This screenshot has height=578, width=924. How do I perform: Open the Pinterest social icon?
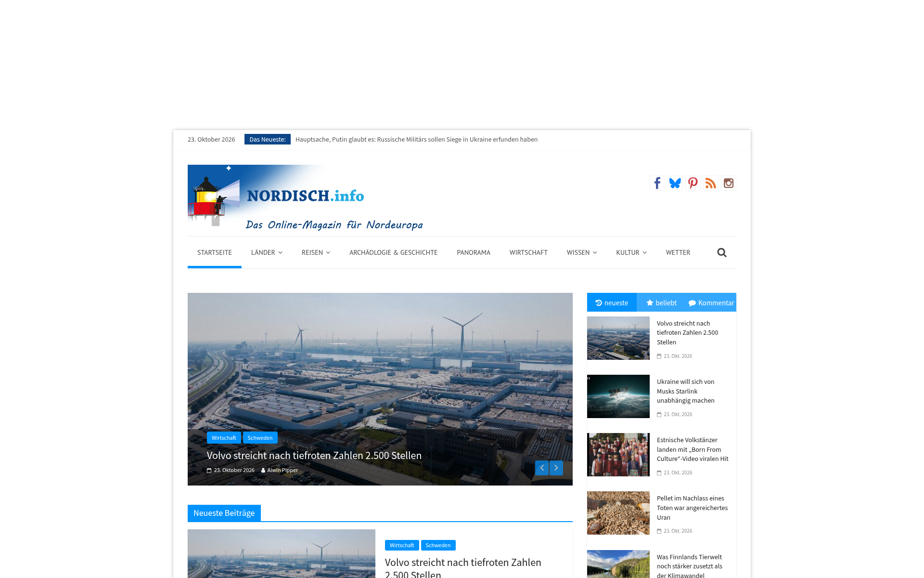pyautogui.click(x=693, y=183)
